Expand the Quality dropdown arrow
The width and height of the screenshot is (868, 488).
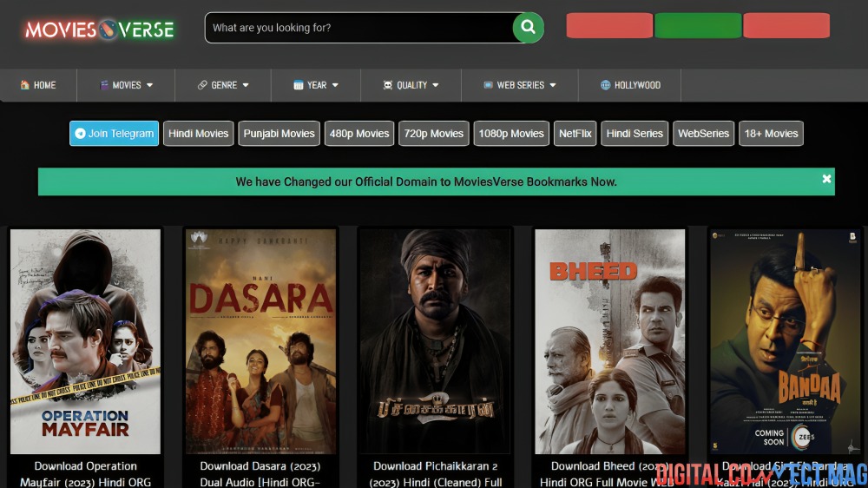click(435, 85)
